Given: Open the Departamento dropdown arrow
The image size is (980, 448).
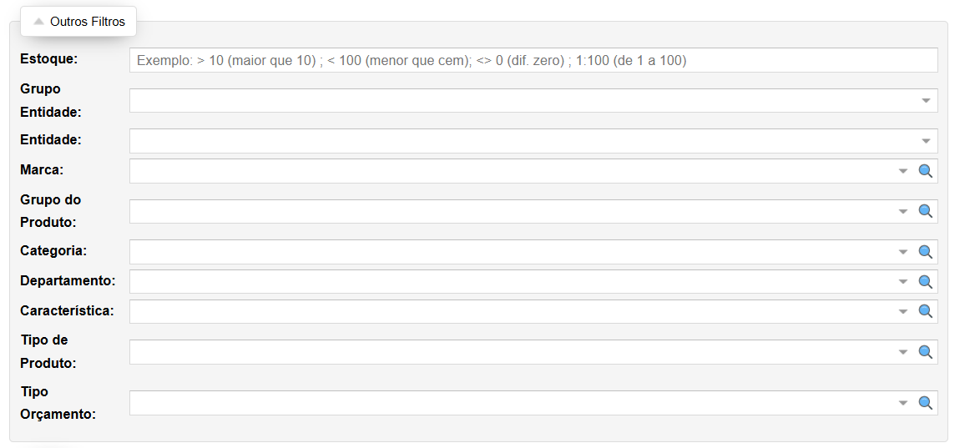Looking at the screenshot, I should (902, 281).
